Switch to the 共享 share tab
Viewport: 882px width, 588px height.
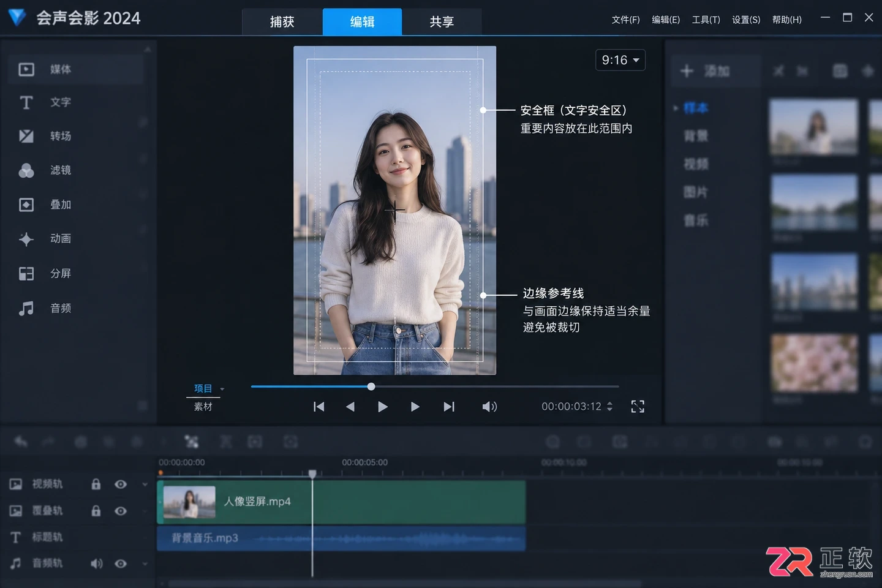pos(442,22)
